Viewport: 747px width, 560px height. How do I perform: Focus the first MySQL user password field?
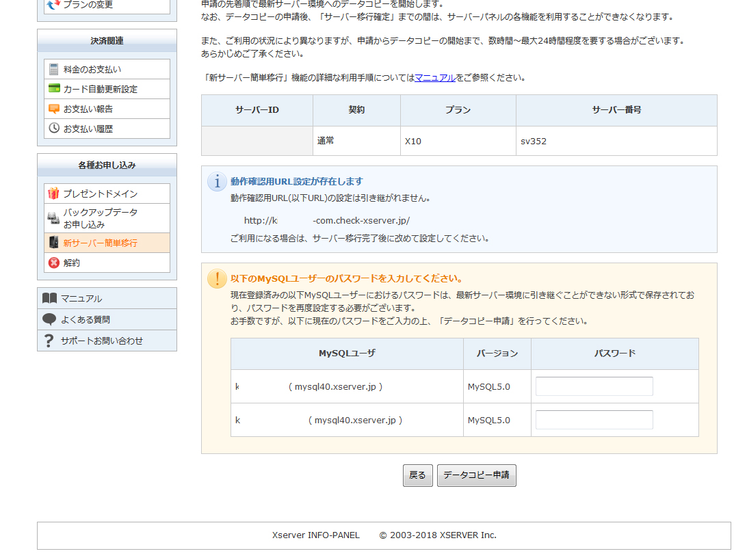coord(594,386)
